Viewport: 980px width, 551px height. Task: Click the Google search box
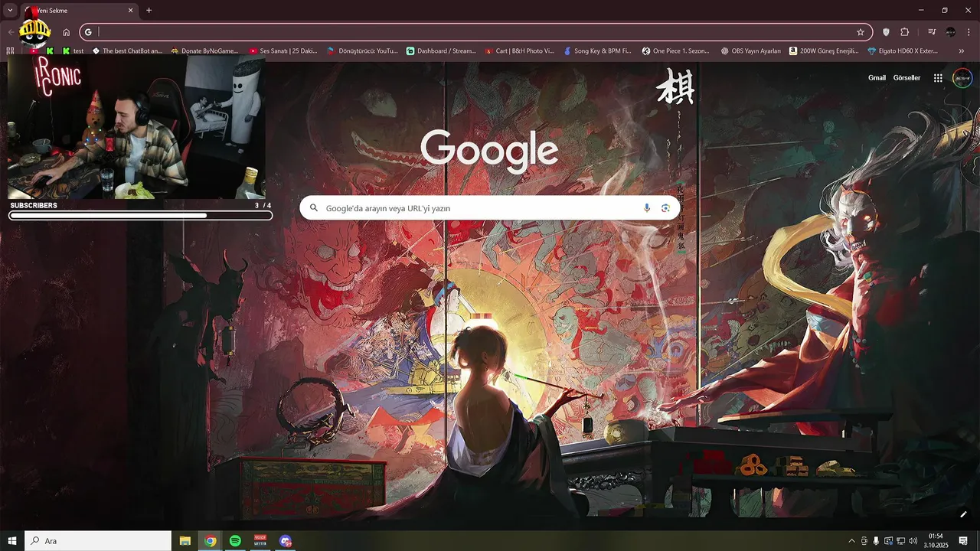pos(489,208)
